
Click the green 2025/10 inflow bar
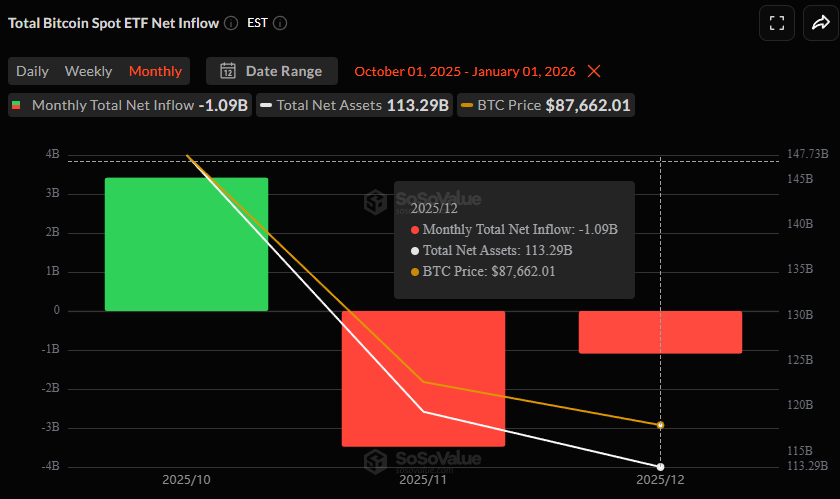tap(186, 244)
